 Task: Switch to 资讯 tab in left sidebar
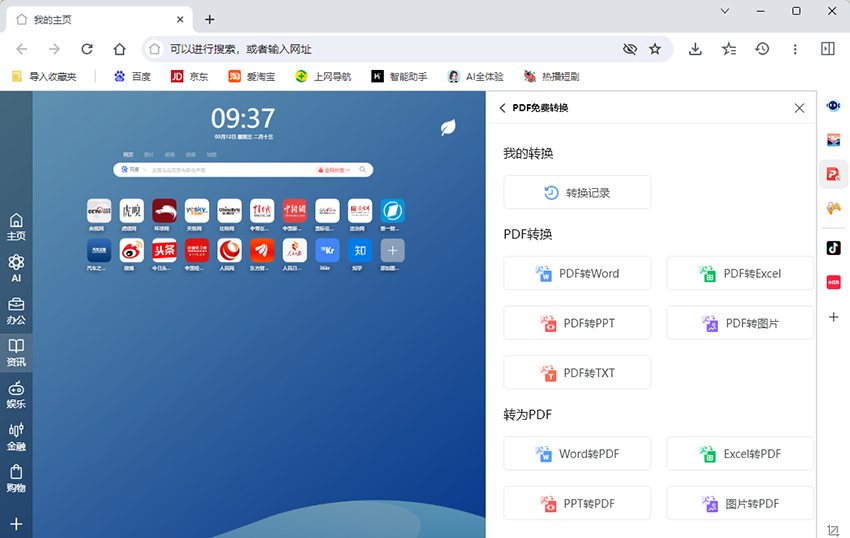point(16,352)
